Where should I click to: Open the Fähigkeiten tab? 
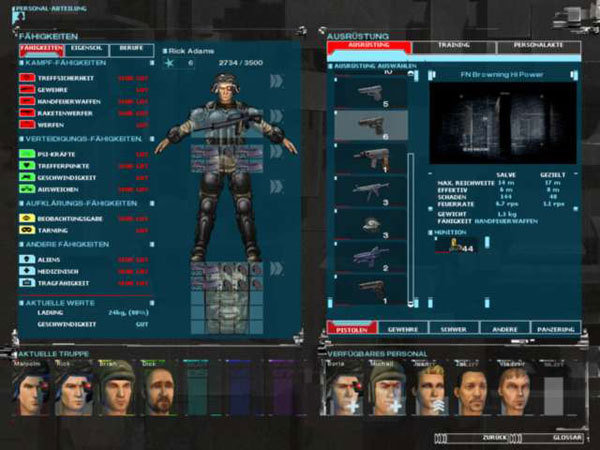click(x=41, y=49)
